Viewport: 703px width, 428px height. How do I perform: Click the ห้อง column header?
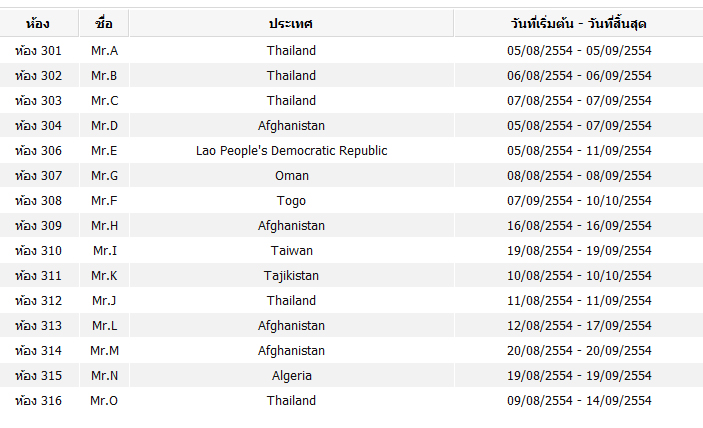point(38,23)
